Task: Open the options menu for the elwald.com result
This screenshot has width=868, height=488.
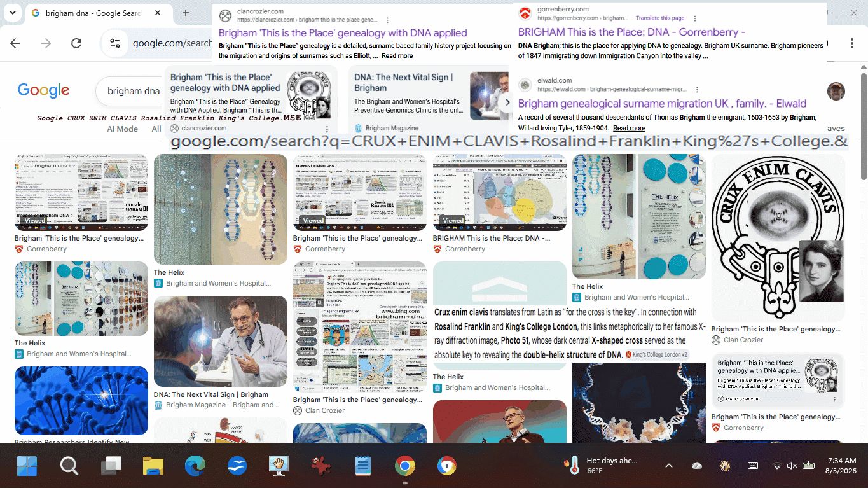Action: click(x=697, y=90)
